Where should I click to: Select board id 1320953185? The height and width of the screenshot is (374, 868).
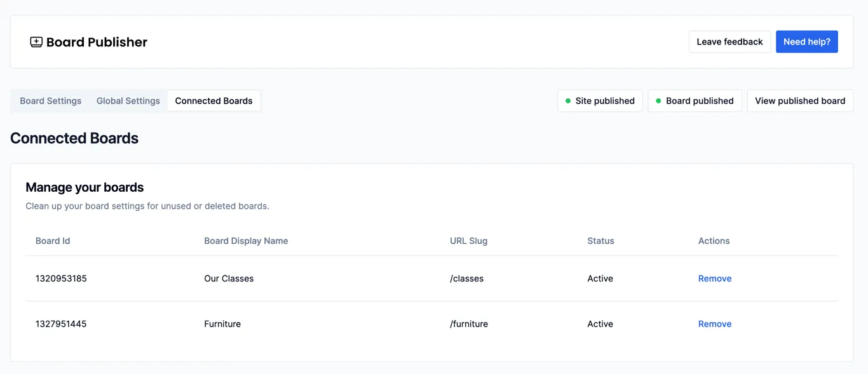[61, 279]
